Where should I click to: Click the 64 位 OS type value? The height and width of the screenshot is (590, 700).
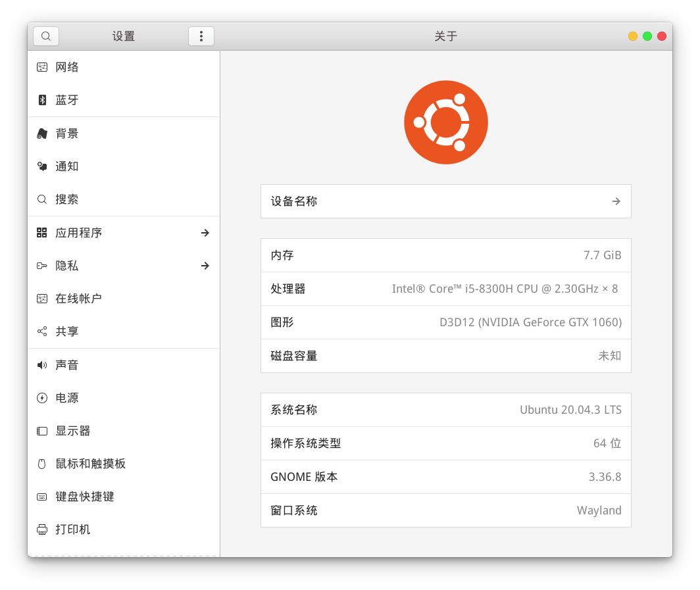(607, 443)
